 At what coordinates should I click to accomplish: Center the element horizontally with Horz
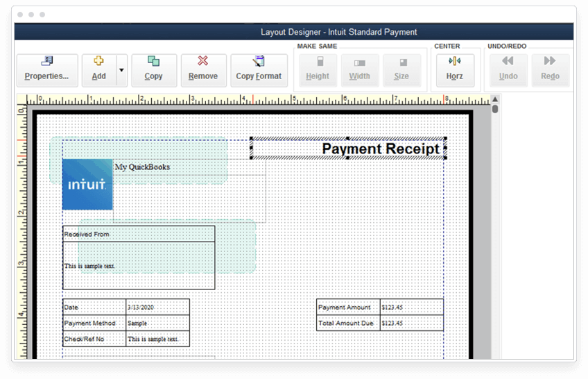[x=455, y=70]
